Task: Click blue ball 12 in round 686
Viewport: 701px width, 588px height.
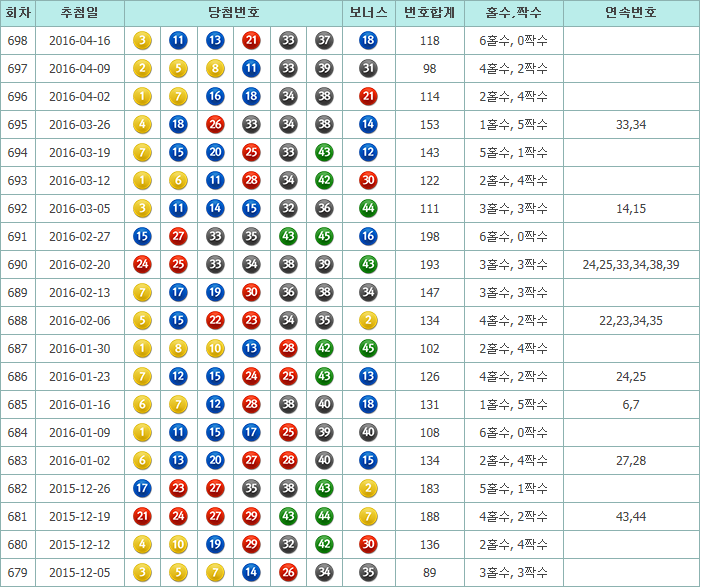Action: click(178, 376)
